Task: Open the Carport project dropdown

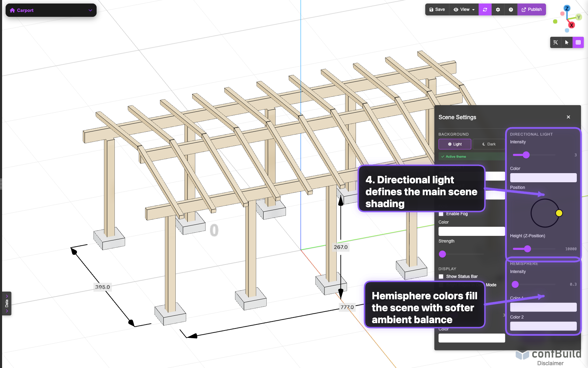Action: click(51, 10)
